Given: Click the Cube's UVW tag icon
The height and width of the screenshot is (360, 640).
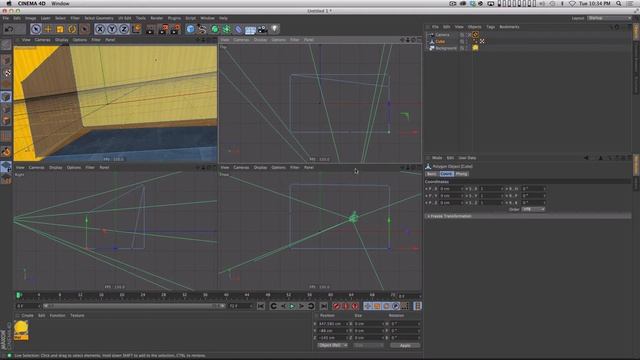Looking at the screenshot, I should 482,41.
